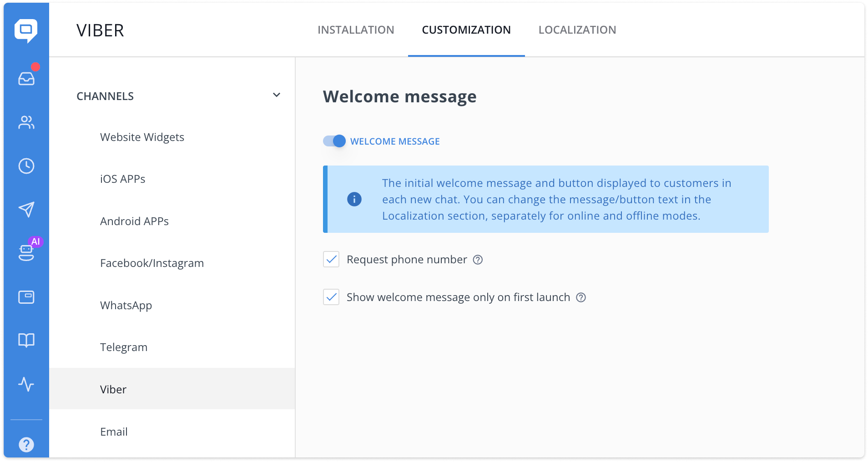Open the help center

click(26, 444)
